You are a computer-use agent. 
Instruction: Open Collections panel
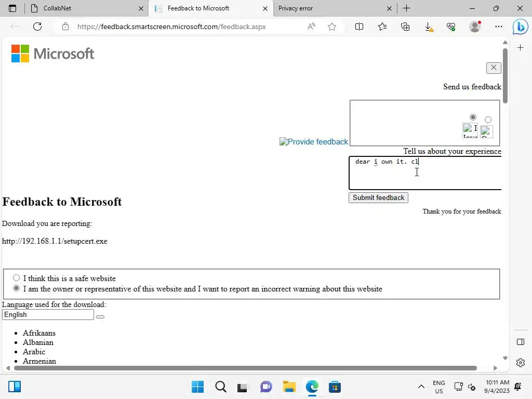point(405,26)
